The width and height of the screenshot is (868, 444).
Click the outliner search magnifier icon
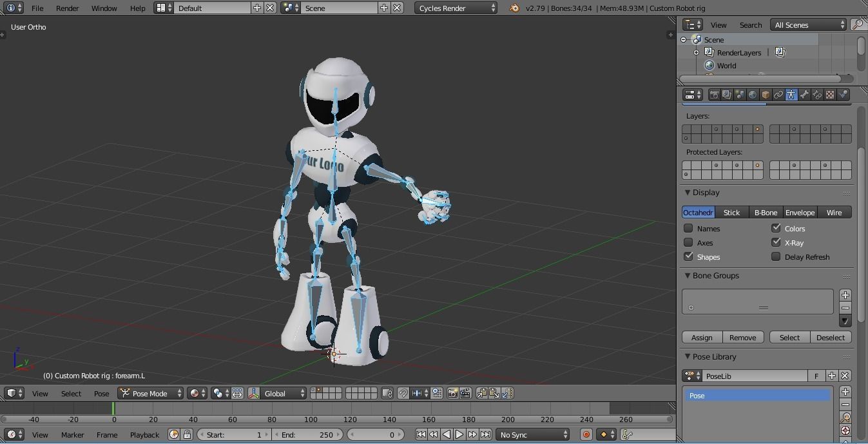click(858, 24)
